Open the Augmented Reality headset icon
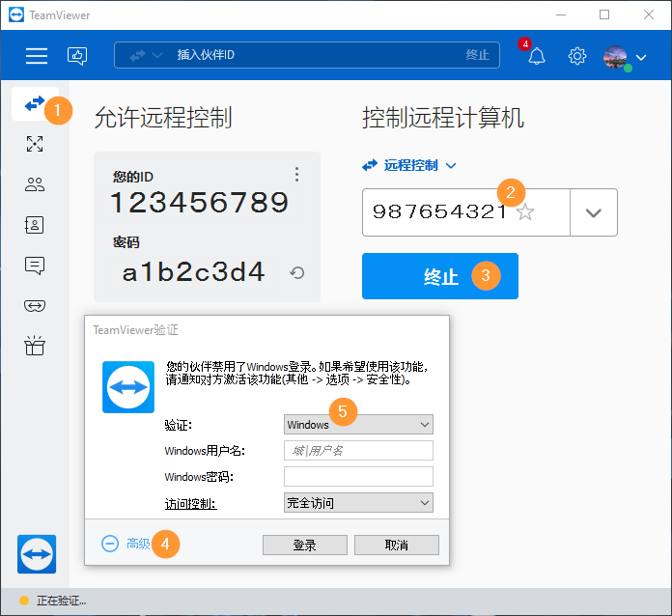Viewport: 672px width, 616px height. tap(35, 306)
